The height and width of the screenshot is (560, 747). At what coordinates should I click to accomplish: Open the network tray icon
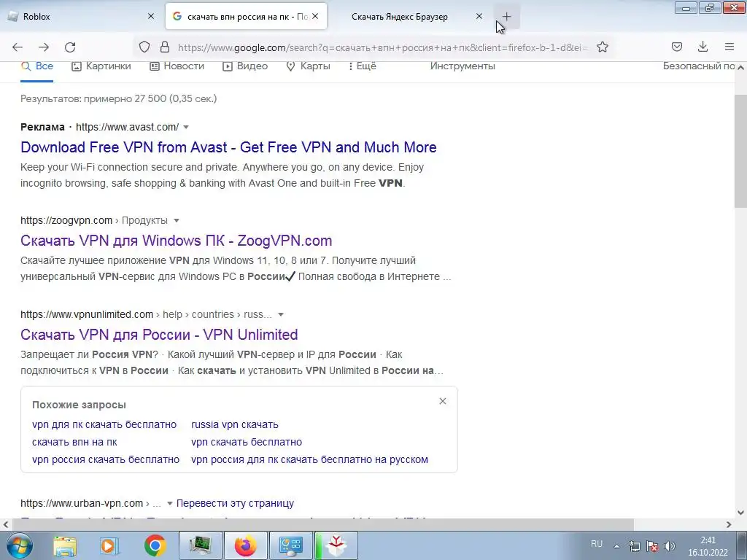[x=634, y=546]
